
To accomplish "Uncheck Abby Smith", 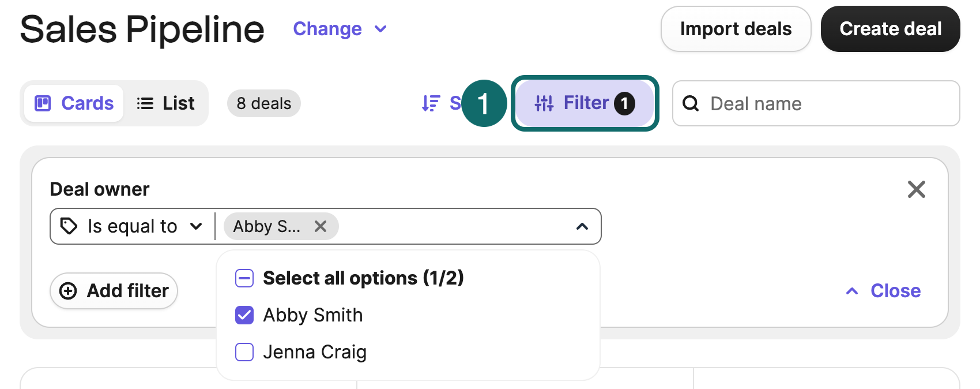I will [244, 315].
